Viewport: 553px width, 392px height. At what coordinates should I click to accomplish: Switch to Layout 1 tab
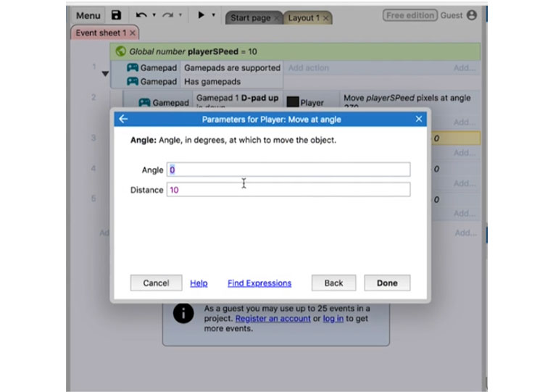(x=304, y=18)
